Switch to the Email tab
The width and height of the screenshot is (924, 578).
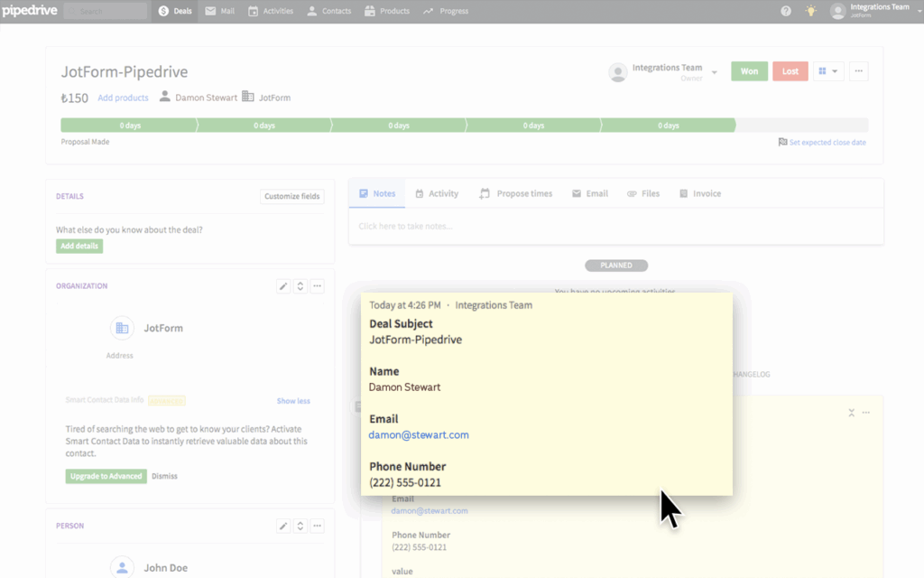590,193
